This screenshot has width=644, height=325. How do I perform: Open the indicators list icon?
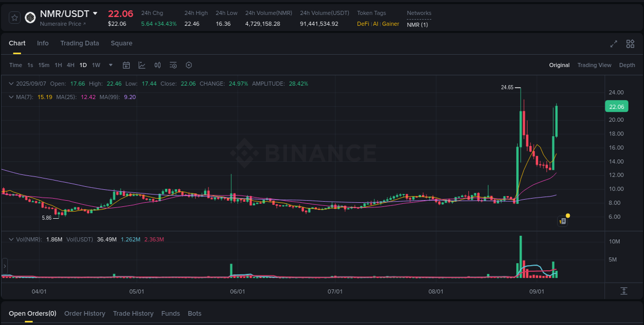pos(173,65)
